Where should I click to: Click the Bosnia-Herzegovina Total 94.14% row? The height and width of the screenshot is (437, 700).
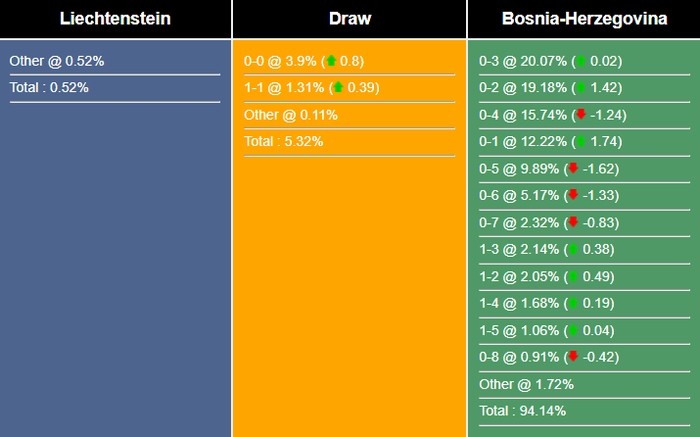tap(521, 411)
